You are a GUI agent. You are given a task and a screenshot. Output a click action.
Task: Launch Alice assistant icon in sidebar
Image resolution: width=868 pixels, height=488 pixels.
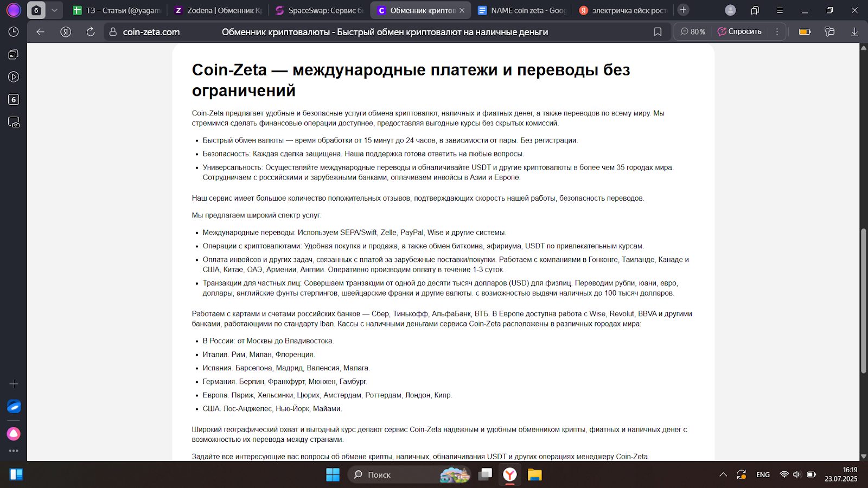pyautogui.click(x=14, y=434)
